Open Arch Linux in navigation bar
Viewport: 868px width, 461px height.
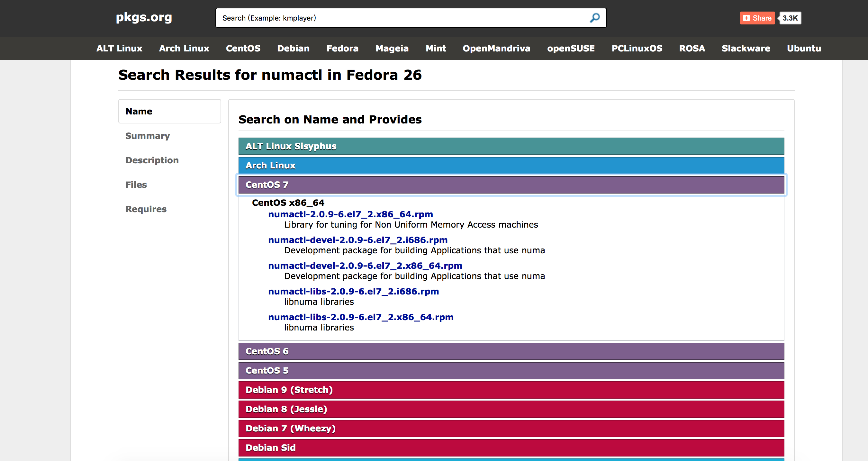click(184, 48)
